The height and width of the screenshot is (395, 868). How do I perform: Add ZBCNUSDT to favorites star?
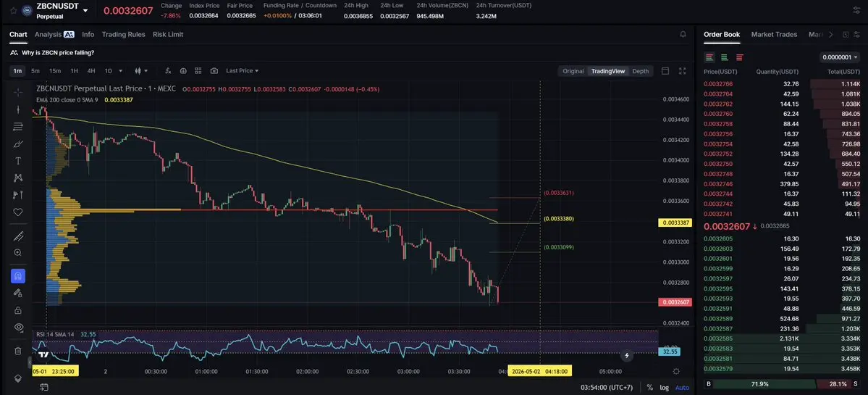click(x=13, y=11)
